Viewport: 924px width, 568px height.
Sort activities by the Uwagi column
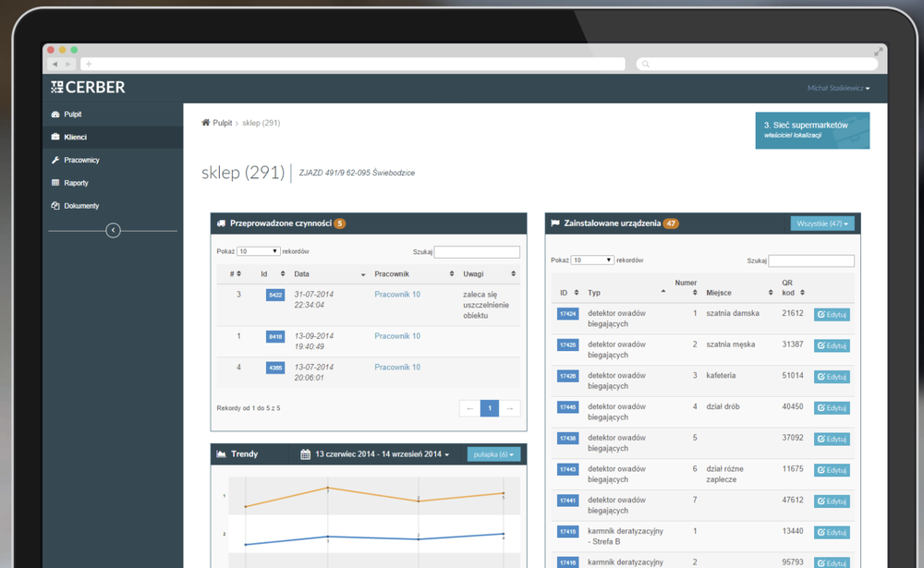pyautogui.click(x=489, y=274)
